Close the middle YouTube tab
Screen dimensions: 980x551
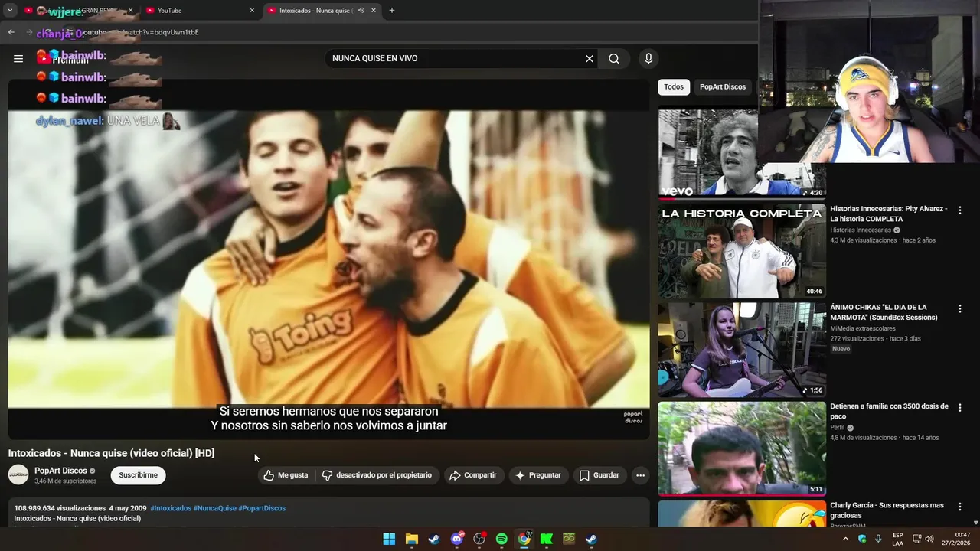252,11
